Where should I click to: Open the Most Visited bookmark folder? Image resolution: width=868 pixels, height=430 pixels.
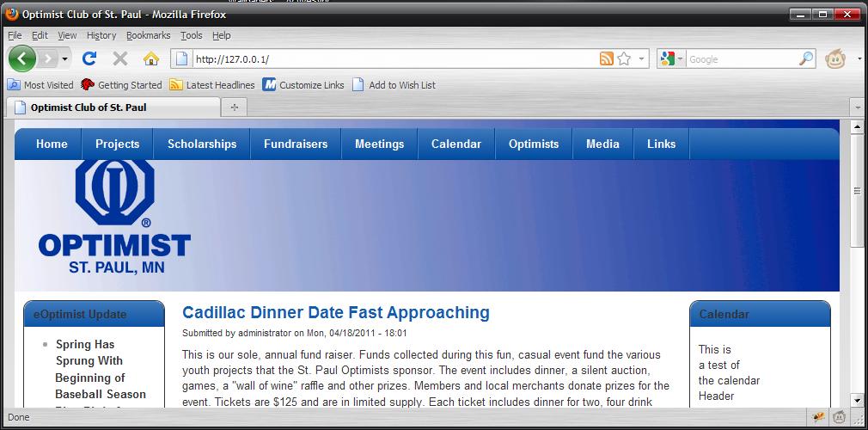(x=40, y=85)
